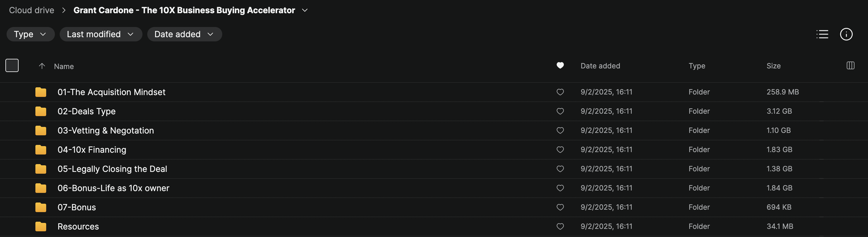
Task: Open the 03-Vetting & Negotation folder
Action: [106, 130]
